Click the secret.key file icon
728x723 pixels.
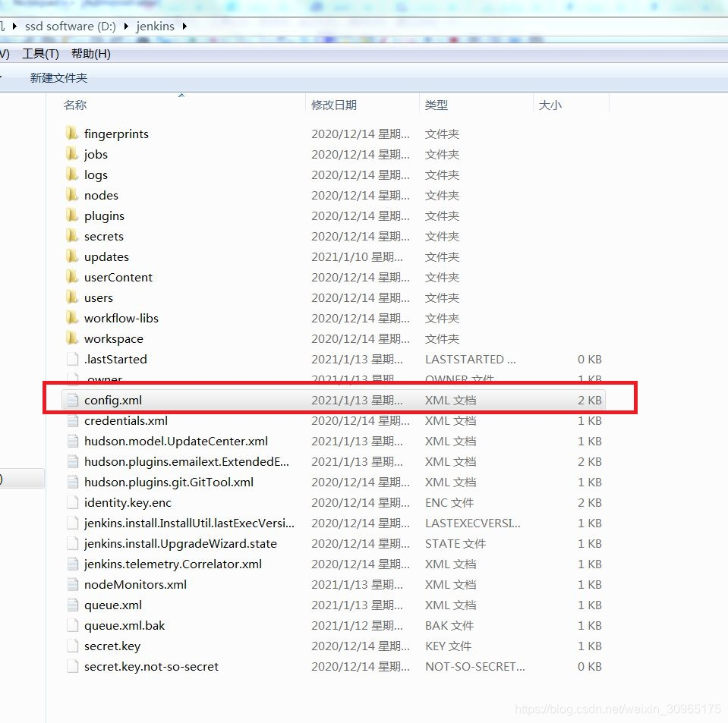coord(72,646)
